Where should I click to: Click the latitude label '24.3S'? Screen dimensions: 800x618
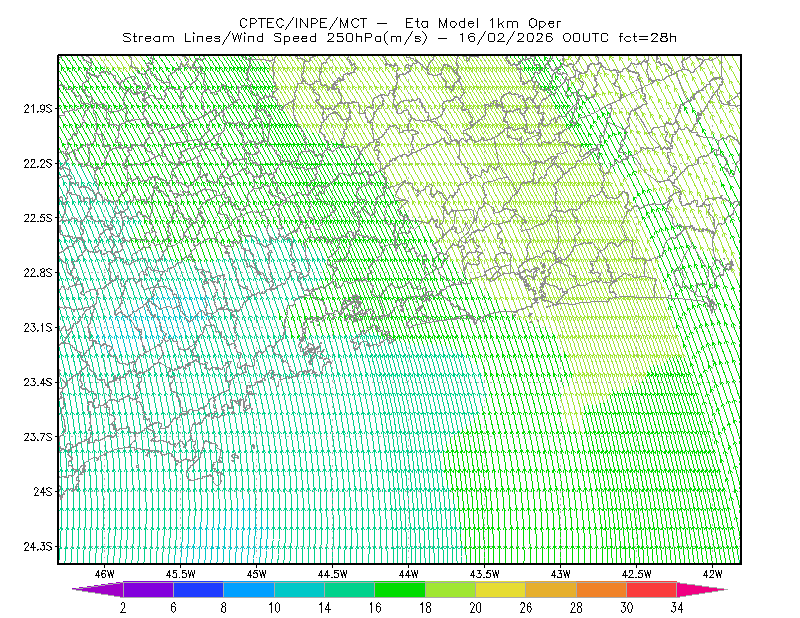click(38, 547)
